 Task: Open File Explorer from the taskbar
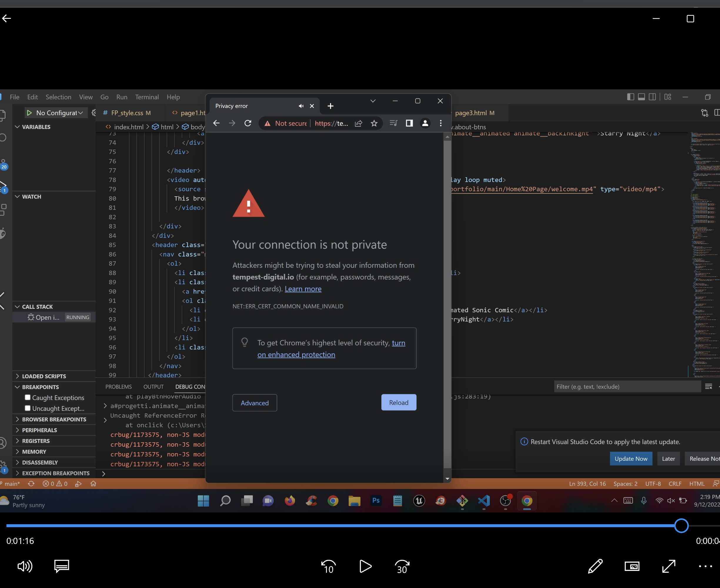click(x=354, y=501)
